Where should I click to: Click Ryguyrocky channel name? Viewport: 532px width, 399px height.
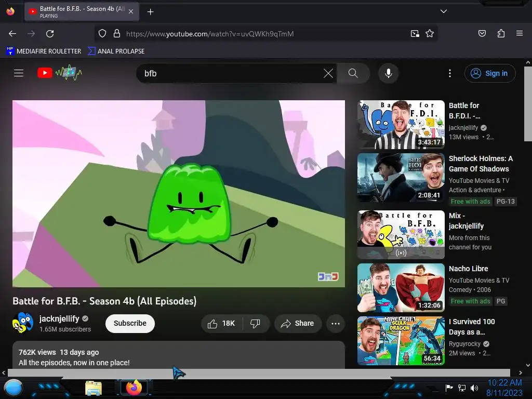tap(464, 344)
